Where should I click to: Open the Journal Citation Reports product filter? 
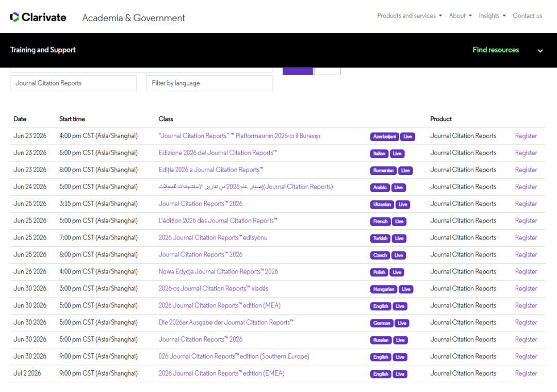pyautogui.click(x=73, y=83)
